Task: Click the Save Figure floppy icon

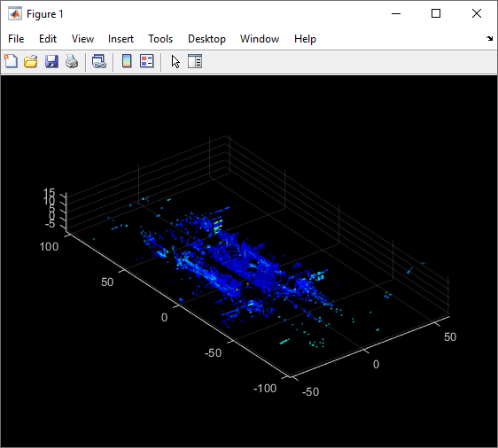Action: point(51,61)
